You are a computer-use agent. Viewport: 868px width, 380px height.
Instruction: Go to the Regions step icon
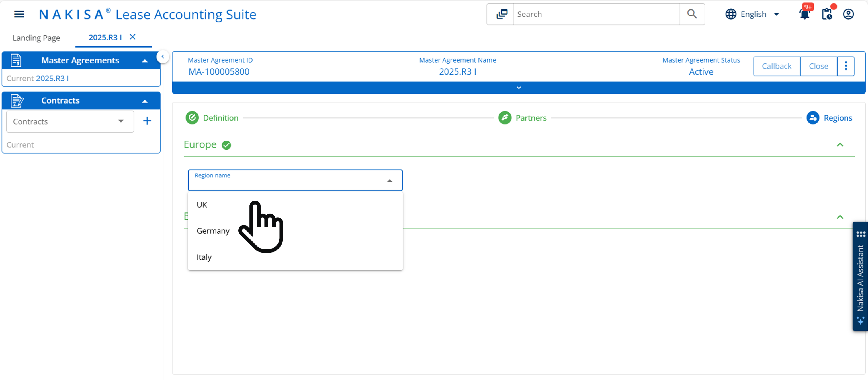[x=813, y=118]
